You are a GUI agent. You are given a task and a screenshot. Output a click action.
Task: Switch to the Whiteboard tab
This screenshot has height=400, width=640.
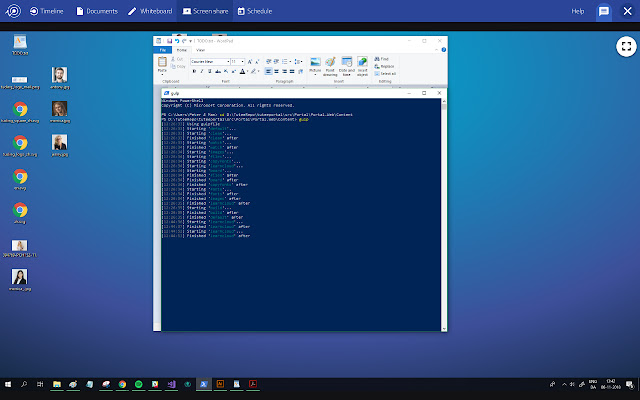(150, 11)
